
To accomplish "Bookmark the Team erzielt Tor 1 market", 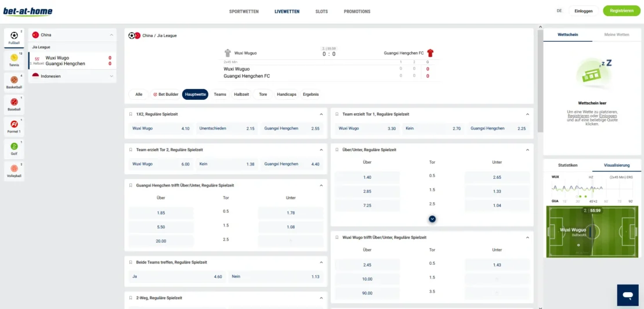I will 337,114.
